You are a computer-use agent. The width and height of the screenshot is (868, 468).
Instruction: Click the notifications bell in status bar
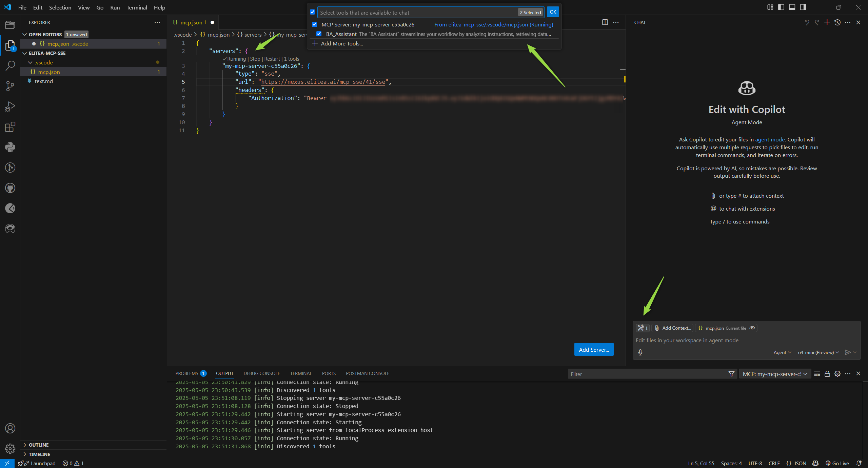tap(859, 463)
